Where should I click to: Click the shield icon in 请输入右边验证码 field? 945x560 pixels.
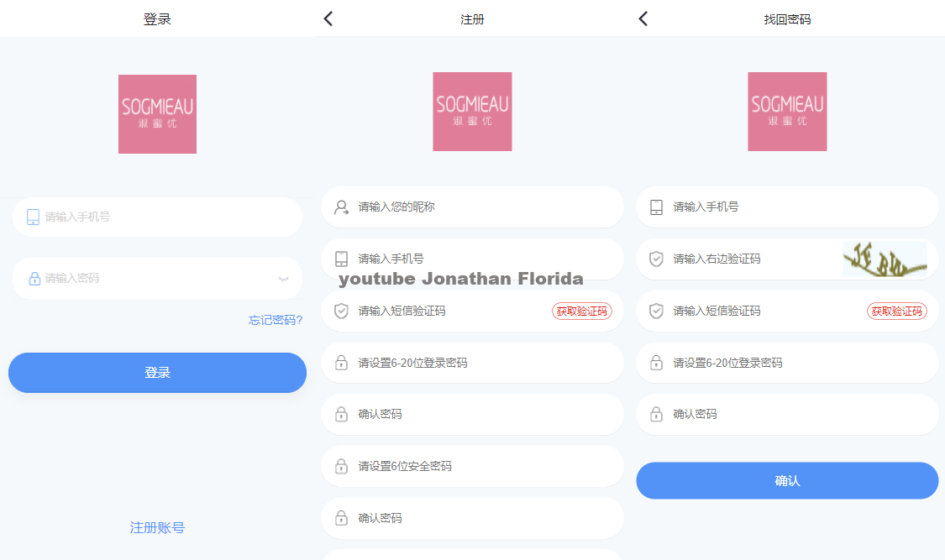click(x=656, y=259)
